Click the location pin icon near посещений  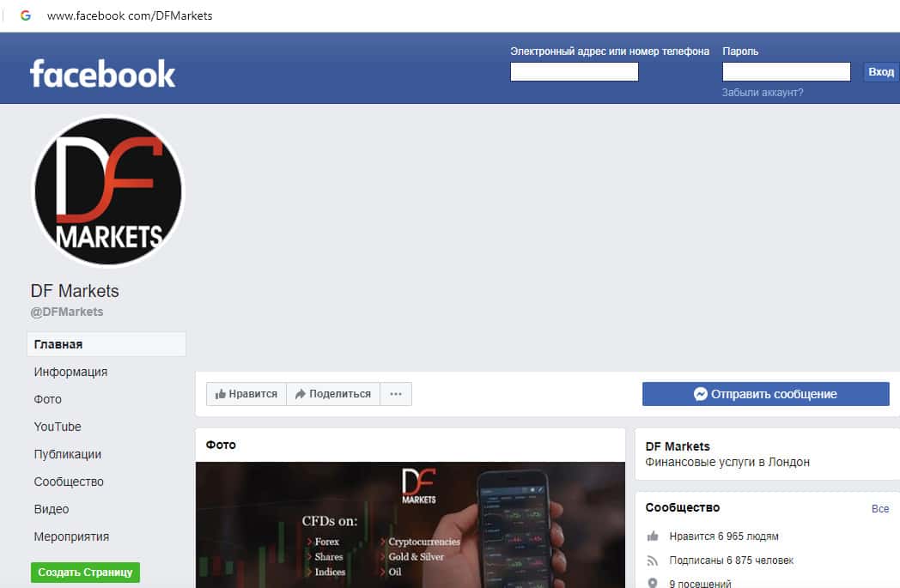(x=653, y=583)
